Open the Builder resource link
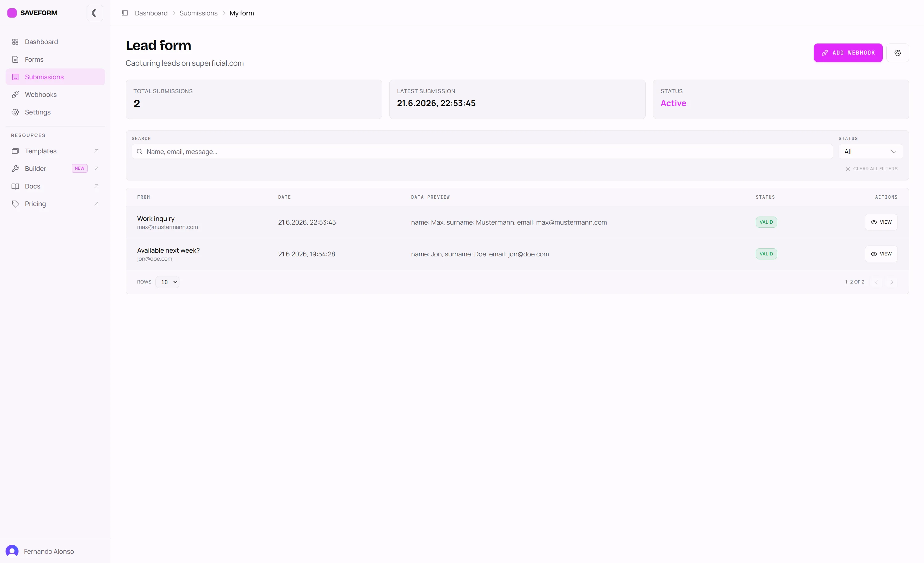924x563 pixels. click(55, 168)
